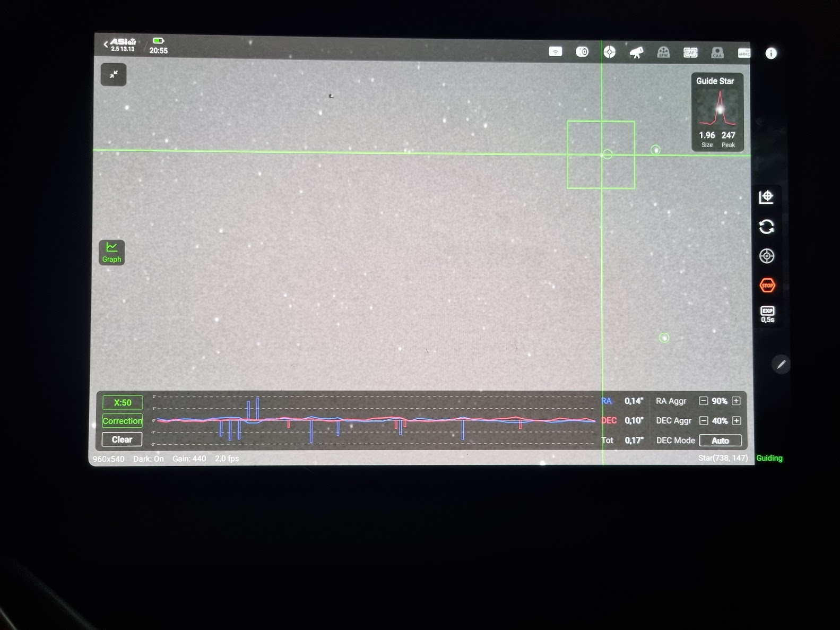Click the RA 0,14" error value

[x=634, y=401]
